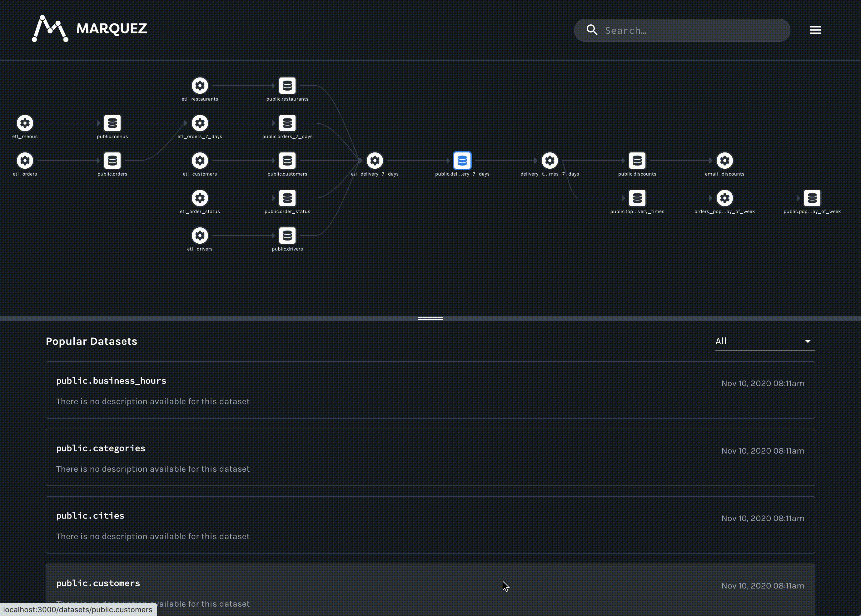Select the public.restaurants dataset node
This screenshot has height=616, width=861.
pyautogui.click(x=287, y=86)
